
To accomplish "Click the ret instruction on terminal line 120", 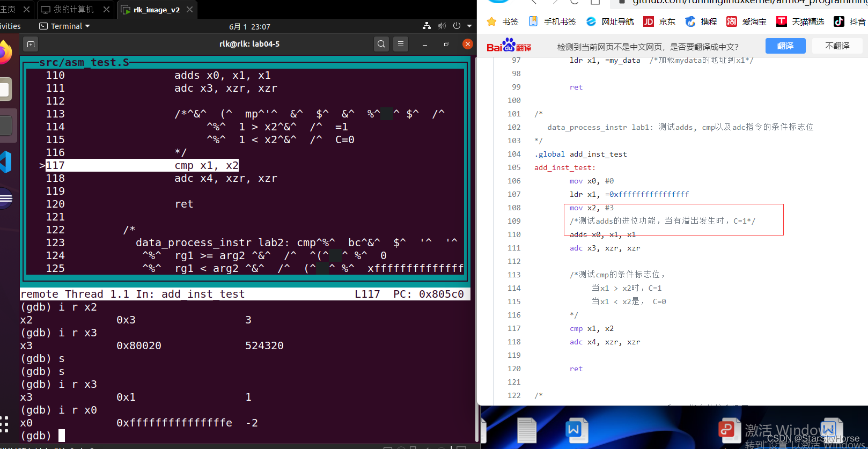I will [184, 204].
